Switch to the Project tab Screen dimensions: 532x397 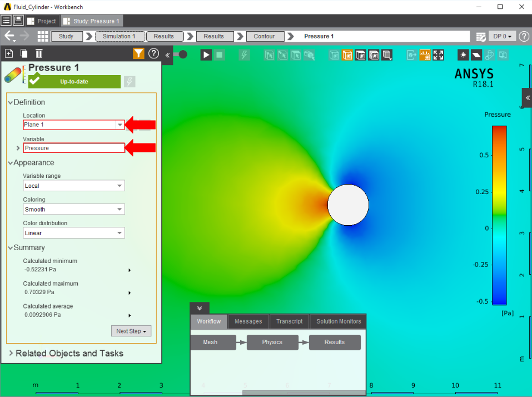click(42, 21)
